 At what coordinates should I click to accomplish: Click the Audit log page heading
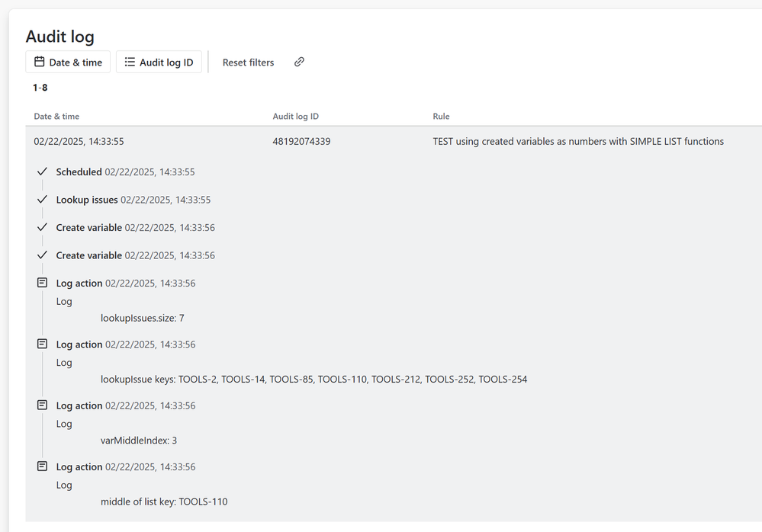click(60, 36)
